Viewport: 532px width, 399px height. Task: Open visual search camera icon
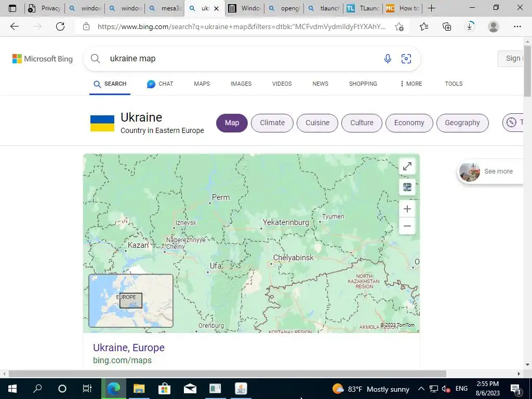pos(406,59)
